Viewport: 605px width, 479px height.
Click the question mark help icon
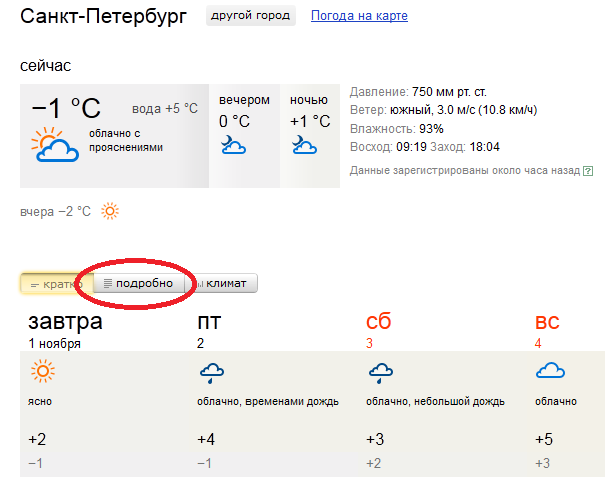click(587, 171)
